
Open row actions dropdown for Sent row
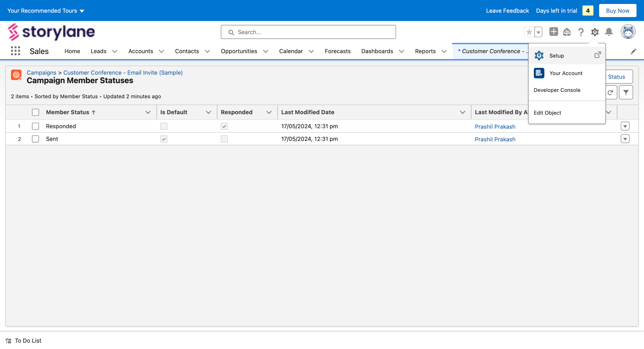[625, 139]
